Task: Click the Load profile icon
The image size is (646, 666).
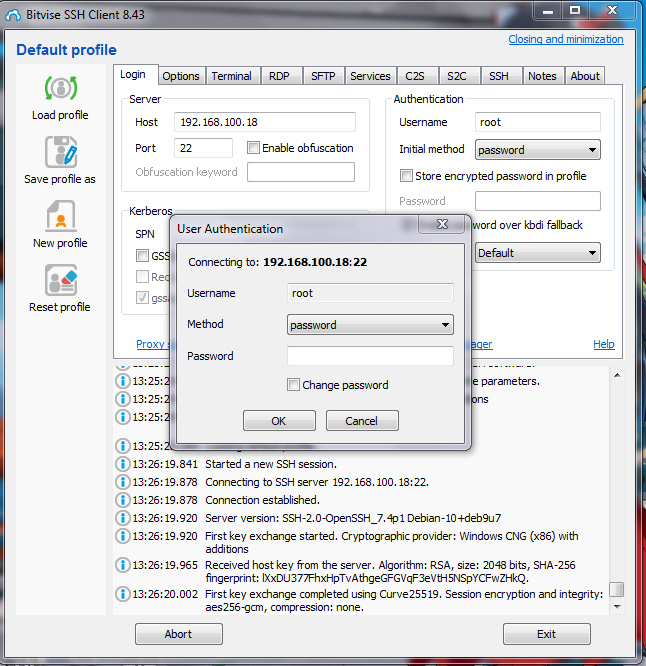Action: tap(61, 88)
